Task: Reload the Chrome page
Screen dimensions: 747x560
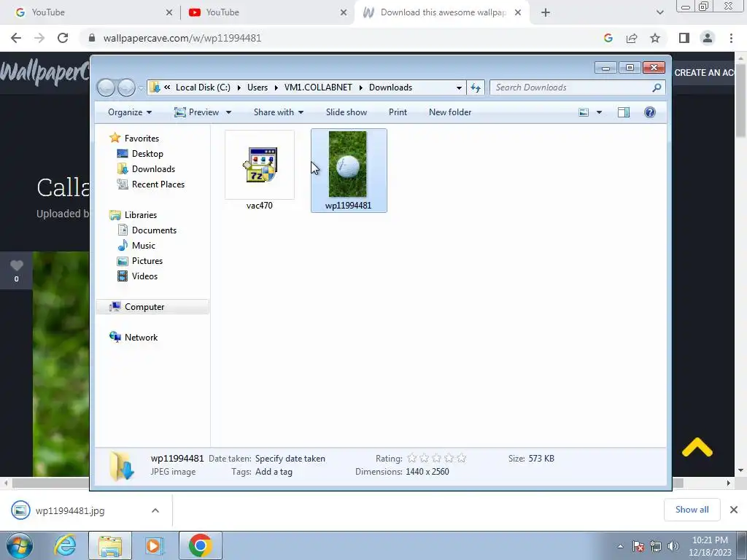Action: (63, 38)
